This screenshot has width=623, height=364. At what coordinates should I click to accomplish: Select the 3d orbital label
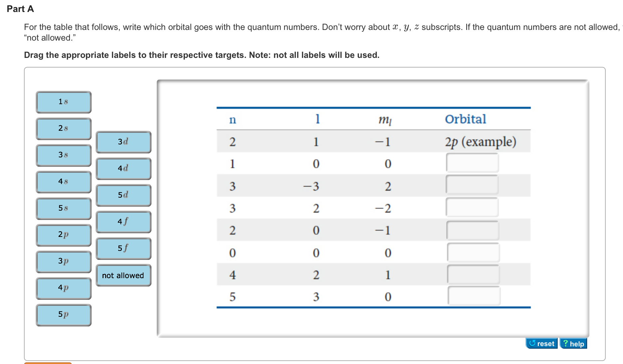pyautogui.click(x=123, y=142)
